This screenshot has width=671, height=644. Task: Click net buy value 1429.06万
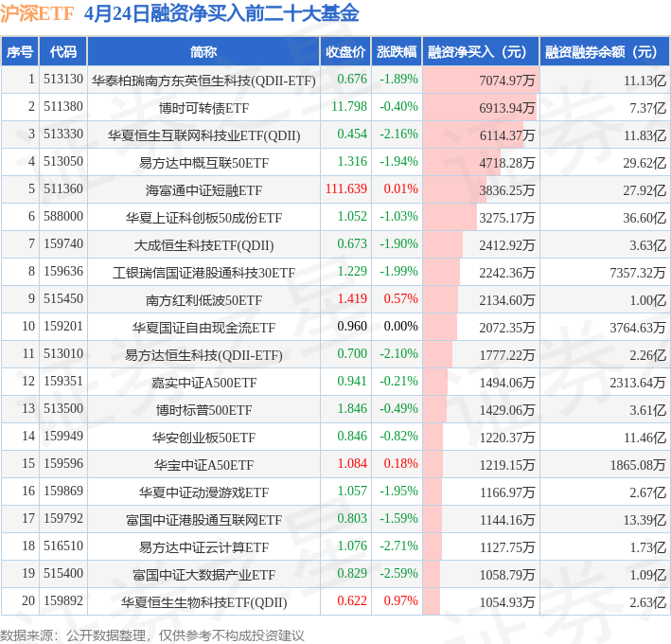[x=506, y=410]
